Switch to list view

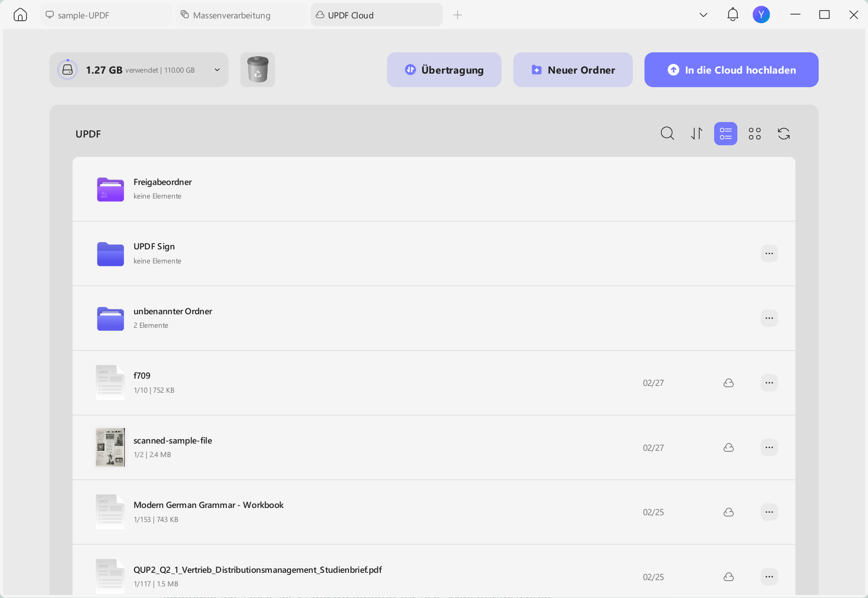726,134
